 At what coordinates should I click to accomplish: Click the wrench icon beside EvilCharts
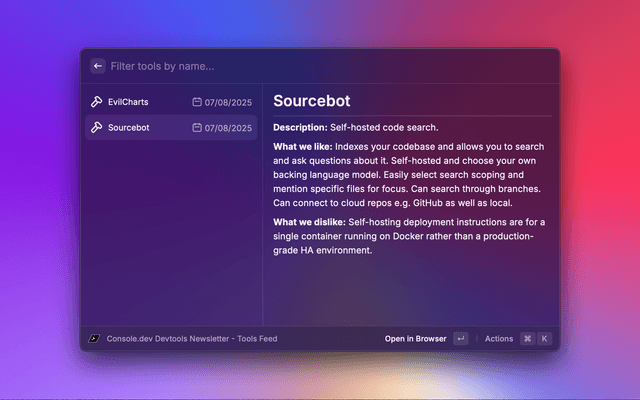click(96, 102)
